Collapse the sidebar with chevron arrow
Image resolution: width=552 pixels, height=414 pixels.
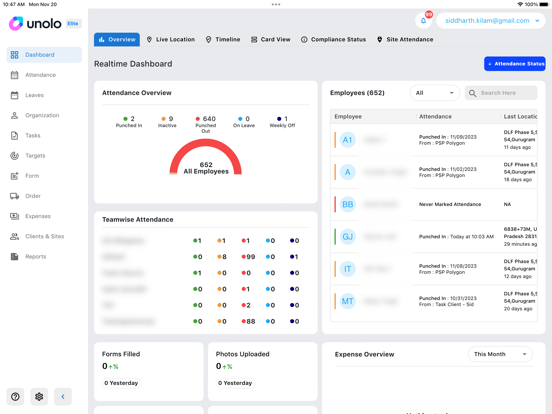click(x=63, y=397)
